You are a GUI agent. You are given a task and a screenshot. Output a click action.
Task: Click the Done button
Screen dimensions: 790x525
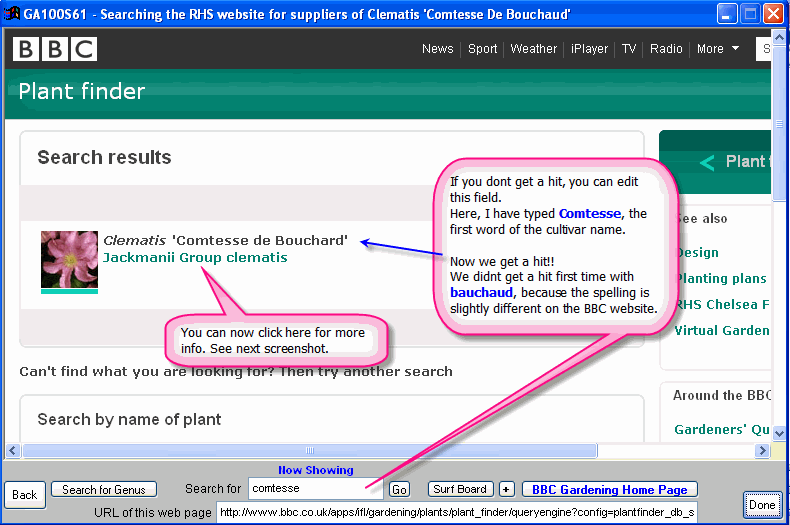[762, 505]
